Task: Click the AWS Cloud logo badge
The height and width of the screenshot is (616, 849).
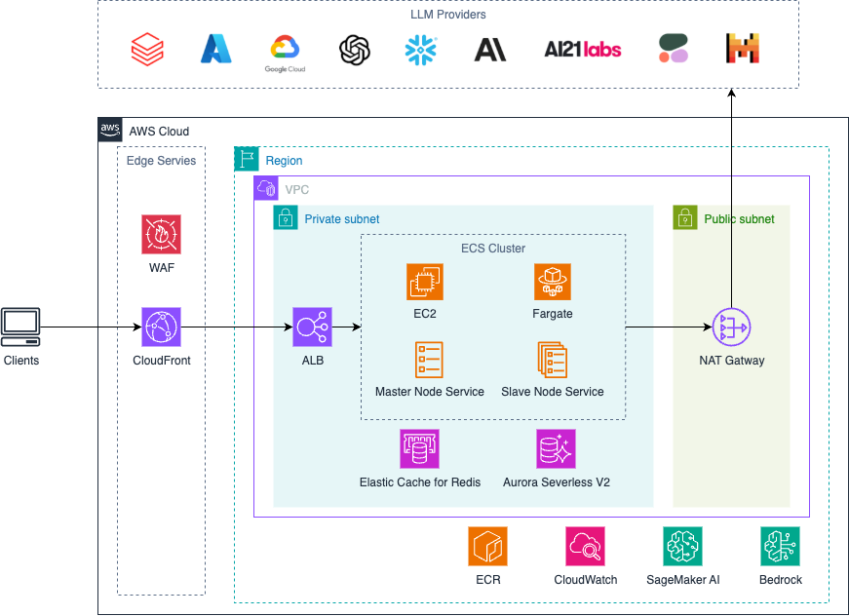Action: coord(110,131)
